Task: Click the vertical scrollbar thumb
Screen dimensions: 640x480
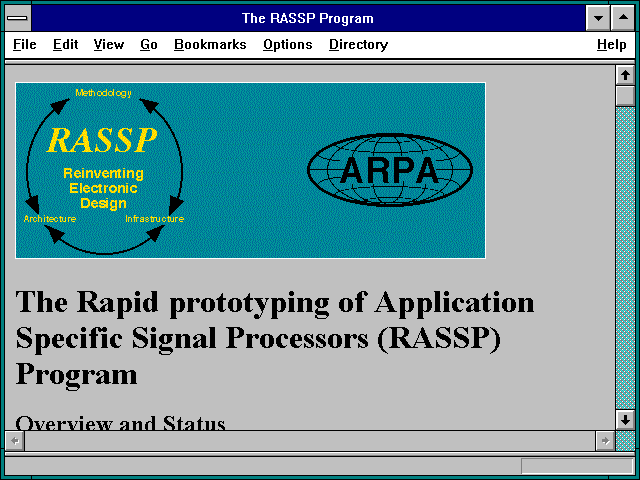Action: pos(625,96)
